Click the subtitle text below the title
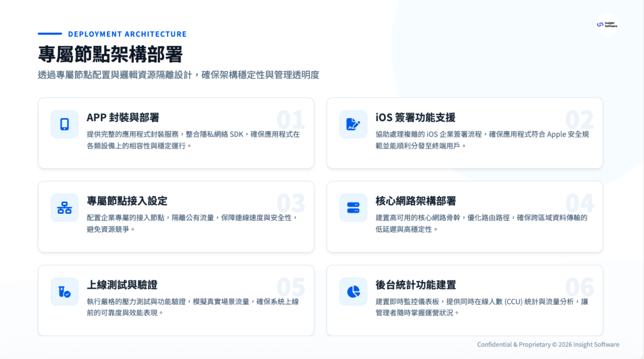 coord(178,75)
